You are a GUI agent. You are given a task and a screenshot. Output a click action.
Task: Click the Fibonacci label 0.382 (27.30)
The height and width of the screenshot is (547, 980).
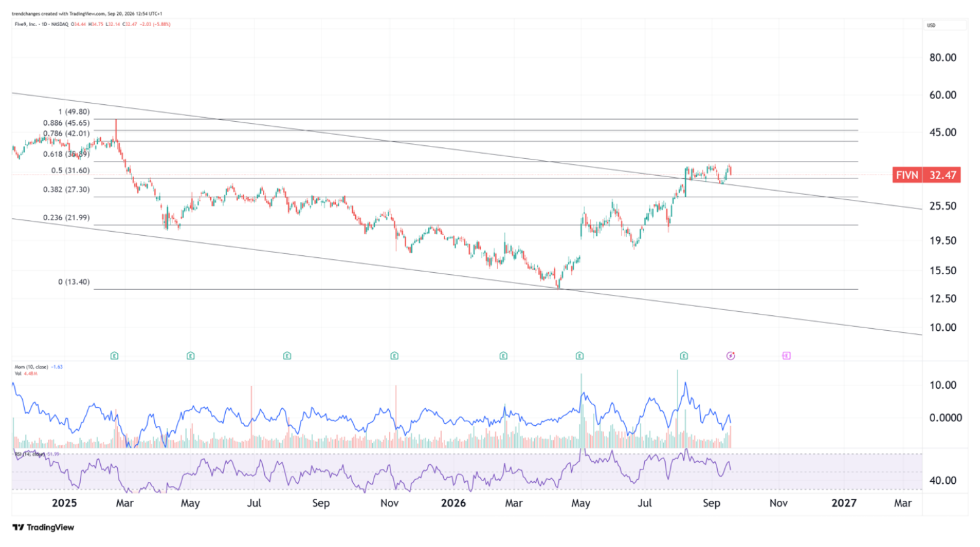(x=66, y=189)
